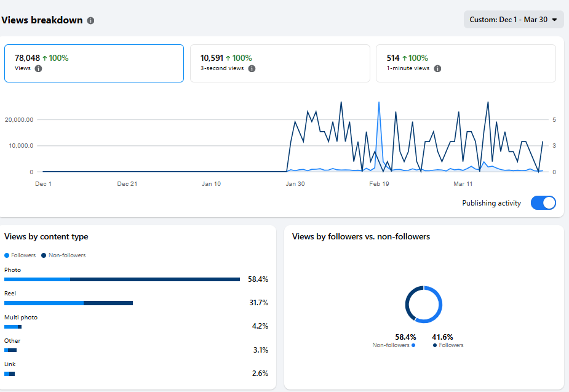
Task: Open the Custom: Dec 1 - Mar 30 date dropdown
Action: coord(514,19)
